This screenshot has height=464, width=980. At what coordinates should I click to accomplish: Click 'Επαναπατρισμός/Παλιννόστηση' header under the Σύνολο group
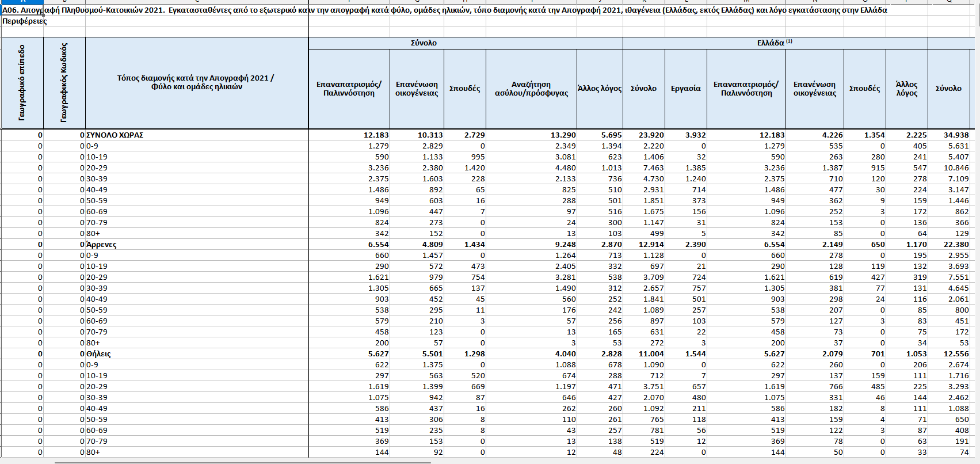(x=349, y=89)
